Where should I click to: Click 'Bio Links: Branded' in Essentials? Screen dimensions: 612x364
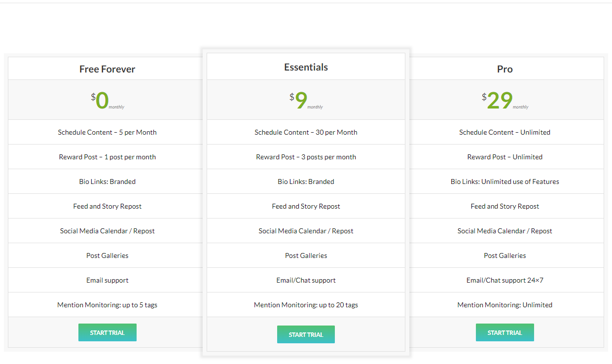click(x=306, y=182)
